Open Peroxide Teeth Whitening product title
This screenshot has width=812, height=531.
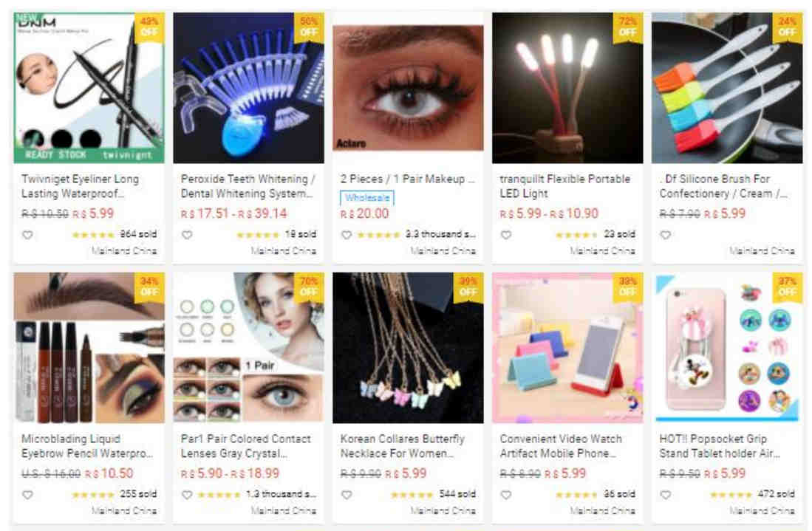point(248,186)
